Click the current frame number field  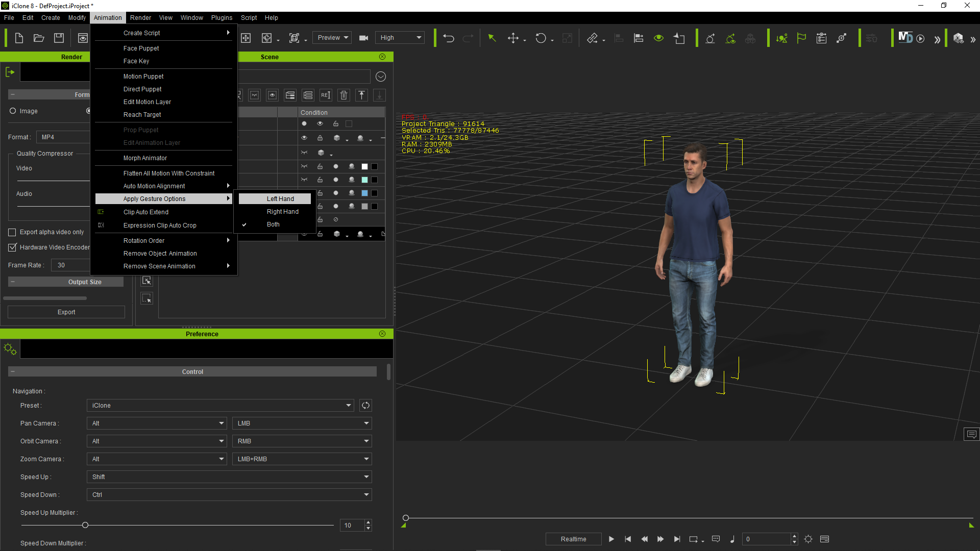(767, 539)
